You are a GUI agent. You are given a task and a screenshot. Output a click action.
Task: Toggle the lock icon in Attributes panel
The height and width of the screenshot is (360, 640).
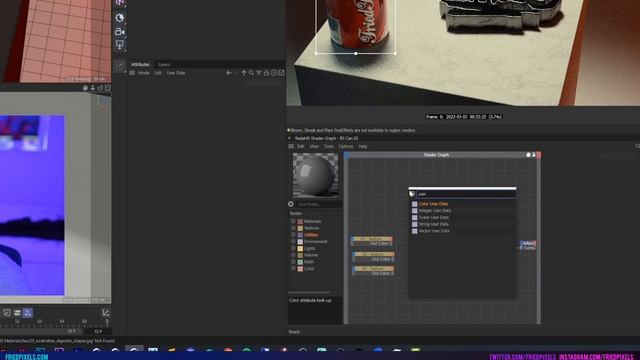pyautogui.click(x=266, y=73)
